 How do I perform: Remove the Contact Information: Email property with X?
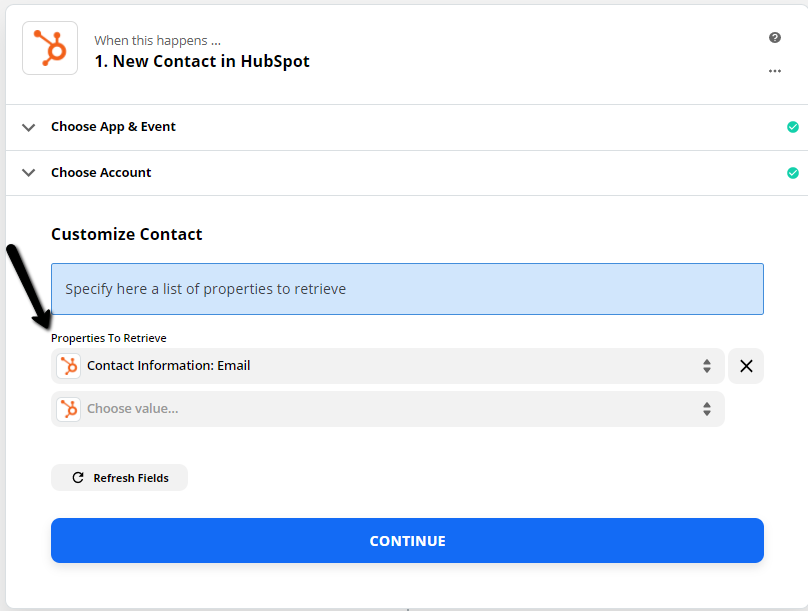(746, 366)
